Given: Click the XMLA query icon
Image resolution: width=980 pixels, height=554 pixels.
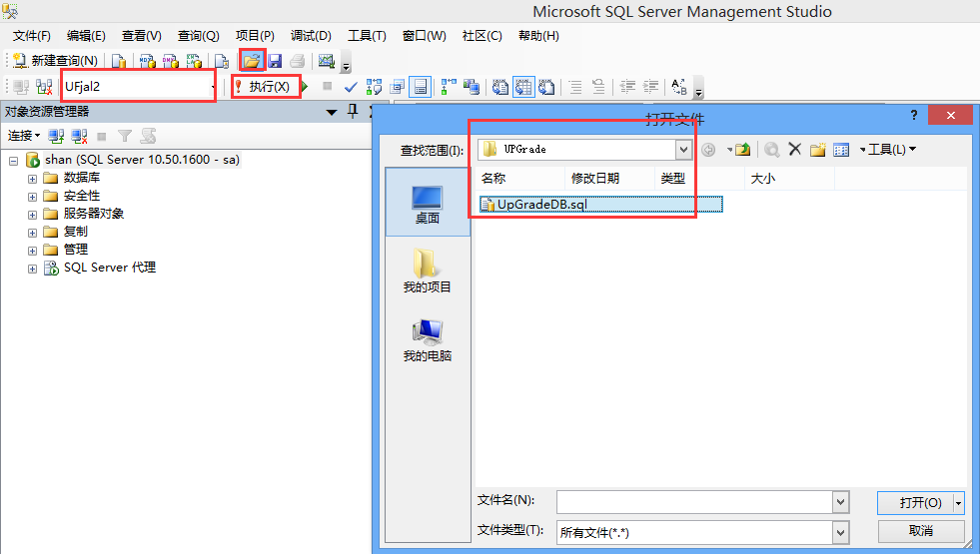Looking at the screenshot, I should click(195, 61).
